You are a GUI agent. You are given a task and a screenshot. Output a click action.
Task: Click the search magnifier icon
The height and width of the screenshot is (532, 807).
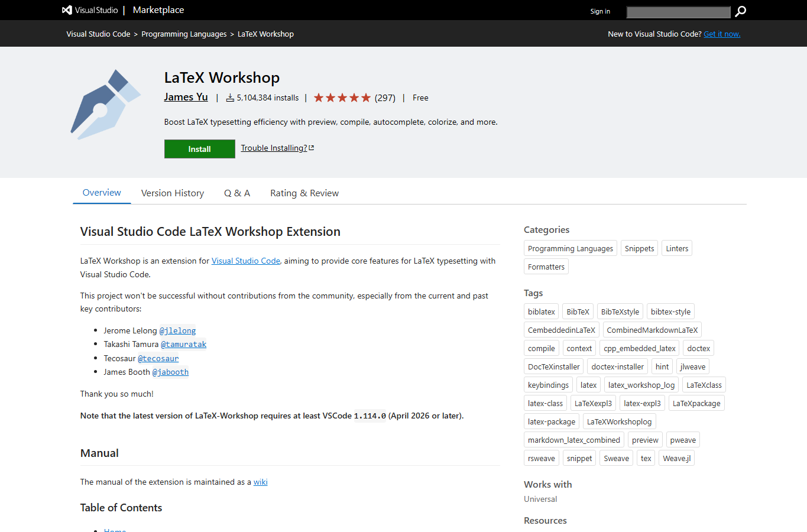pyautogui.click(x=740, y=11)
